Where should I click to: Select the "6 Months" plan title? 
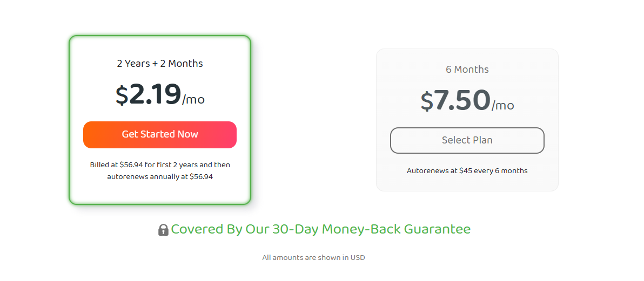(467, 70)
